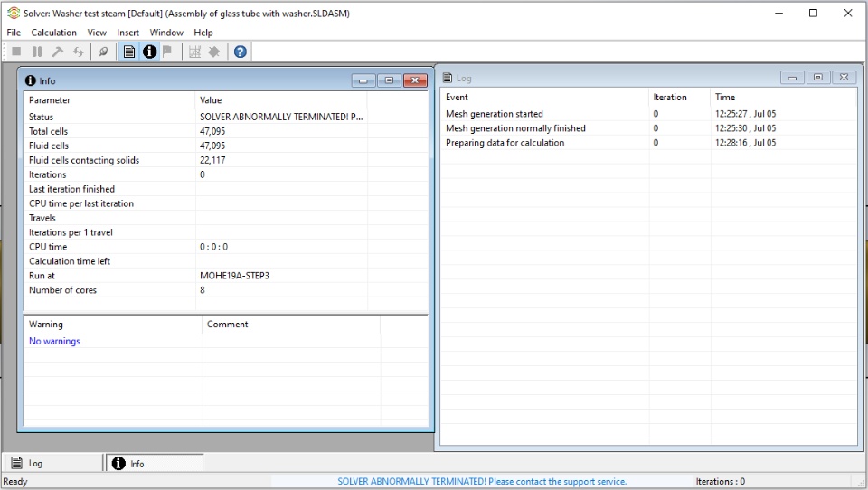Minimize the Info sub-window
The width and height of the screenshot is (868, 490).
click(363, 80)
